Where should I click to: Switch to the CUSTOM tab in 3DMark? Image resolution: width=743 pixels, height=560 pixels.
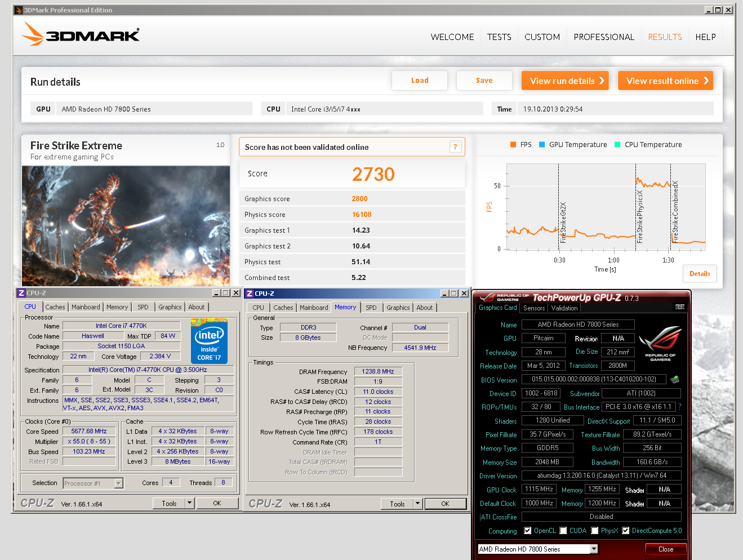point(542,37)
